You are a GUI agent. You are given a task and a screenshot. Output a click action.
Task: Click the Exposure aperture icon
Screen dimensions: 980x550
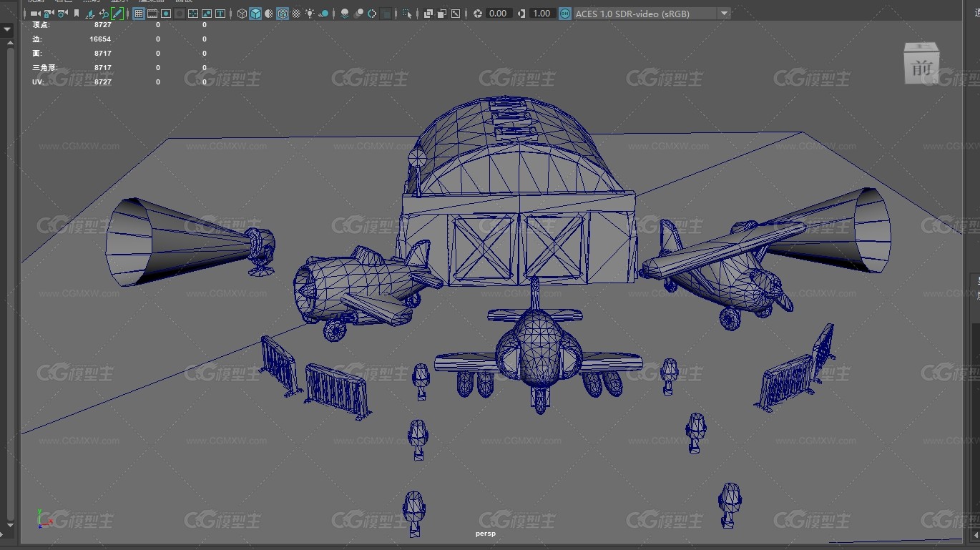(x=477, y=14)
